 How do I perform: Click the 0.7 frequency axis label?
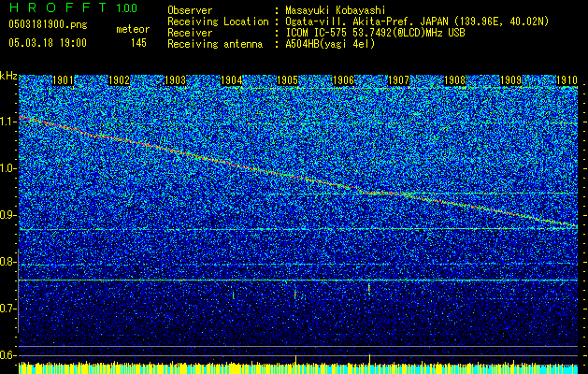coord(8,309)
